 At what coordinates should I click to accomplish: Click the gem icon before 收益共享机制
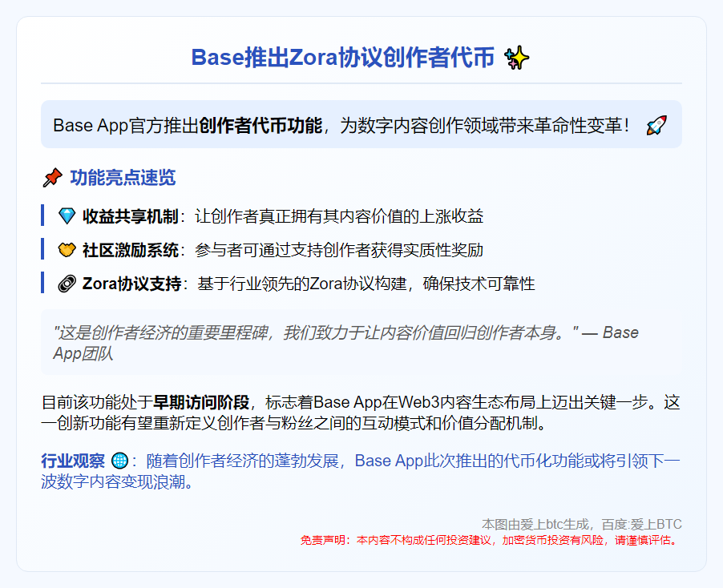point(67,216)
